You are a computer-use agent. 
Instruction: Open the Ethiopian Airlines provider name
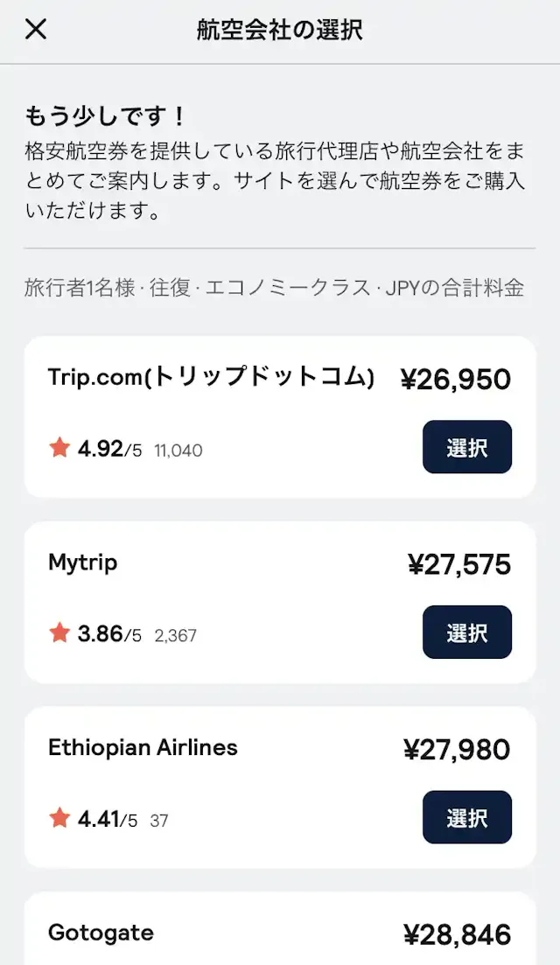point(143,748)
